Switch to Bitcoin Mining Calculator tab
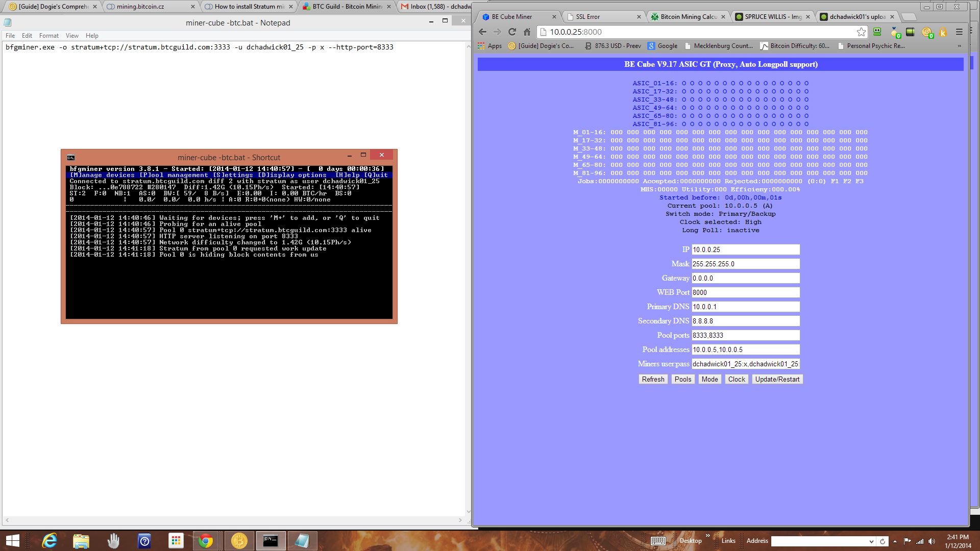 (689, 17)
